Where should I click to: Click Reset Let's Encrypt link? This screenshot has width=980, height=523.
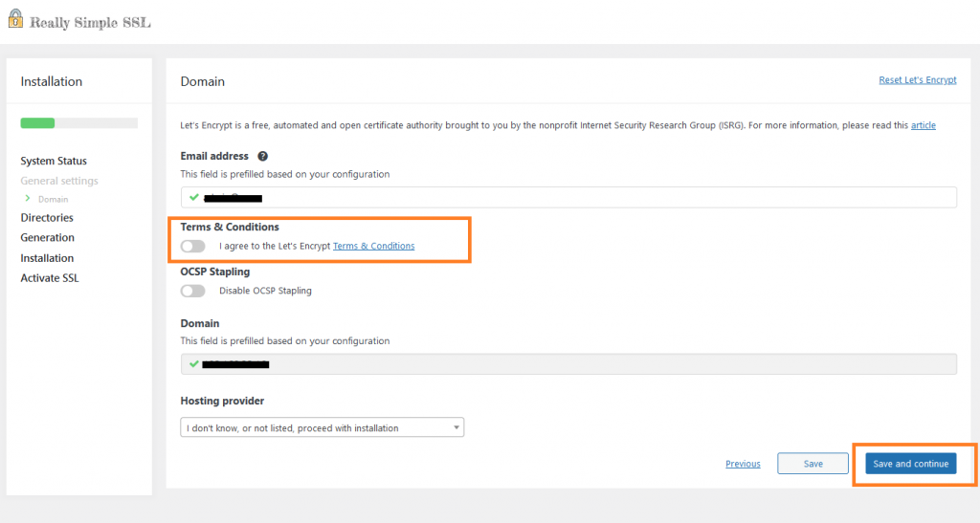tap(917, 80)
